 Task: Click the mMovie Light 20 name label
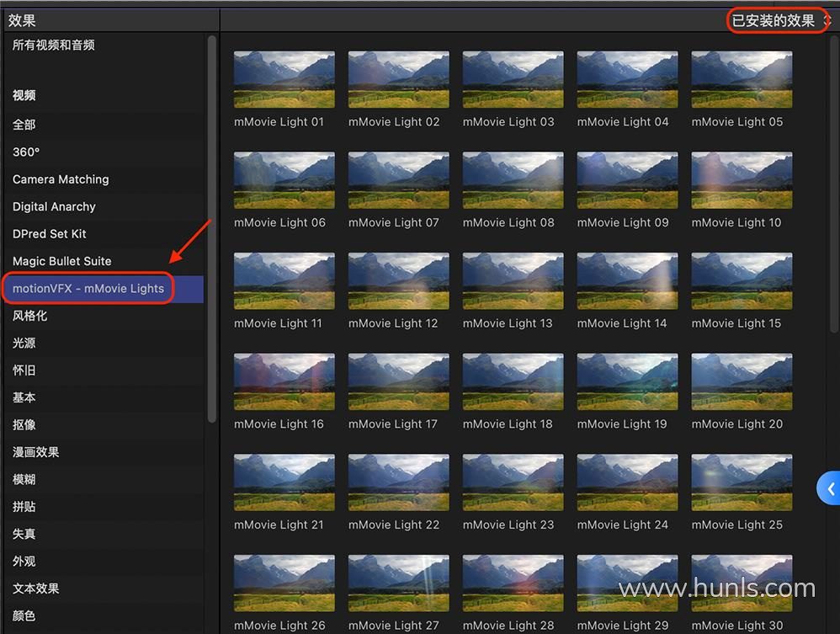737,424
